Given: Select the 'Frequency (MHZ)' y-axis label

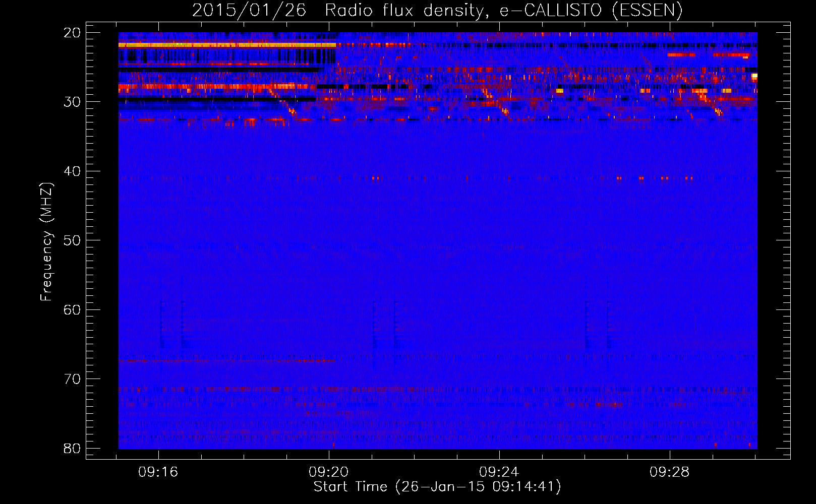Looking at the screenshot, I should (46, 242).
